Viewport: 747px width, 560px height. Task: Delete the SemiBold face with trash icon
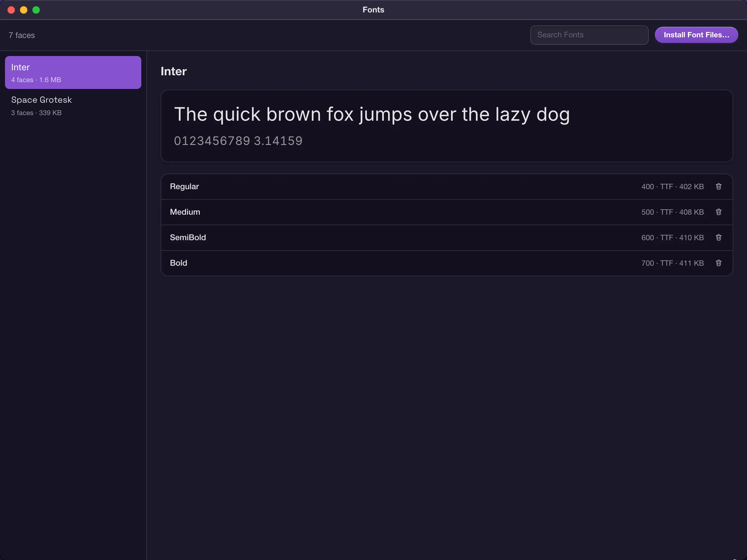pyautogui.click(x=718, y=237)
